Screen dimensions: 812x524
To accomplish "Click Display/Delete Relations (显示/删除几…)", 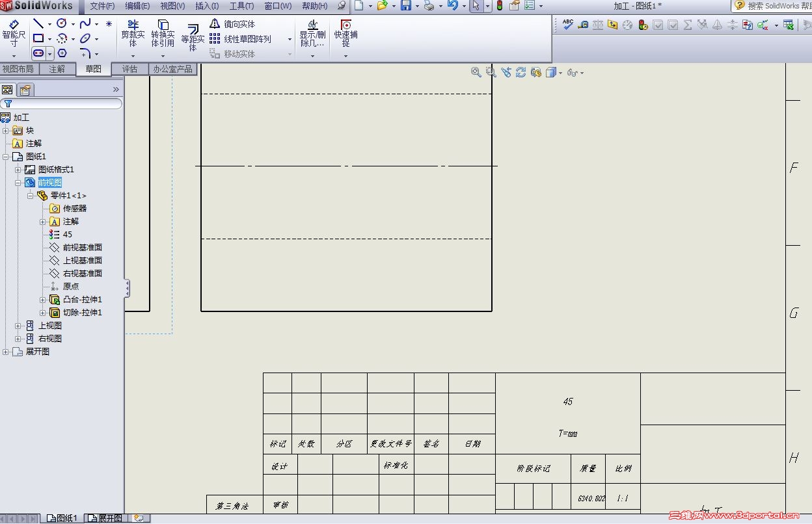I will [312, 34].
